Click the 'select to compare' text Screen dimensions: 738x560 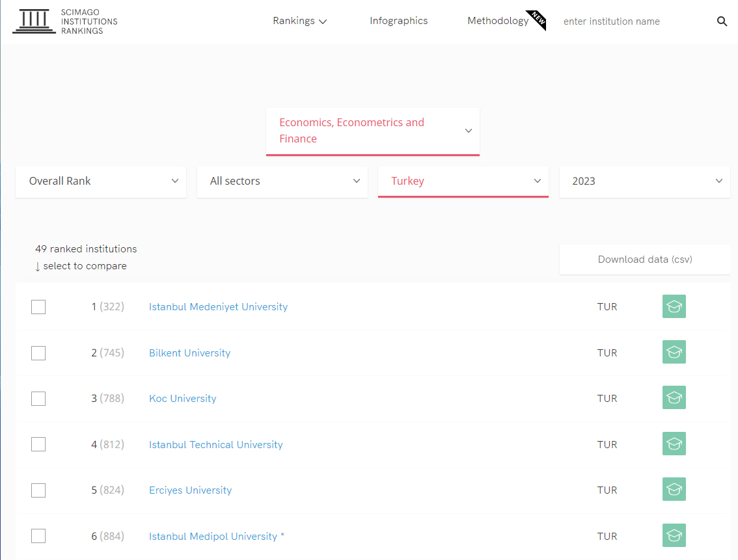point(85,266)
